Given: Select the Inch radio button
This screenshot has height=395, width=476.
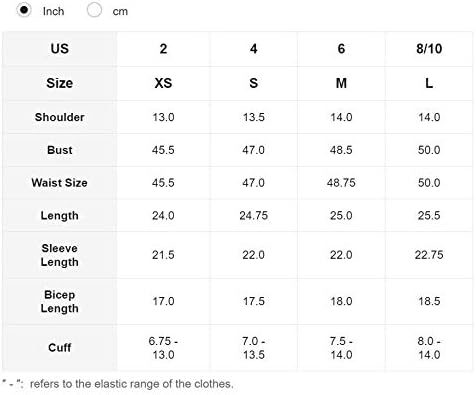Looking at the screenshot, I should pyautogui.click(x=24, y=10).
